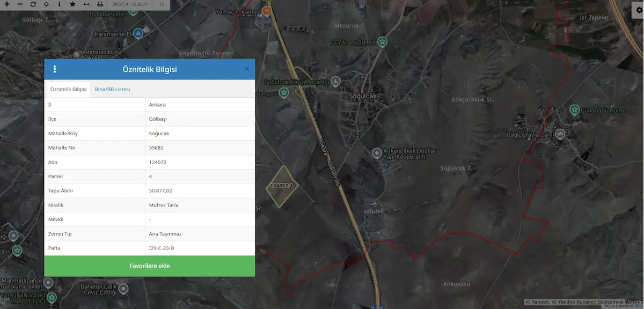
Task: Click the Yamaç Lokantası restaurant marker
Action: coord(267,11)
